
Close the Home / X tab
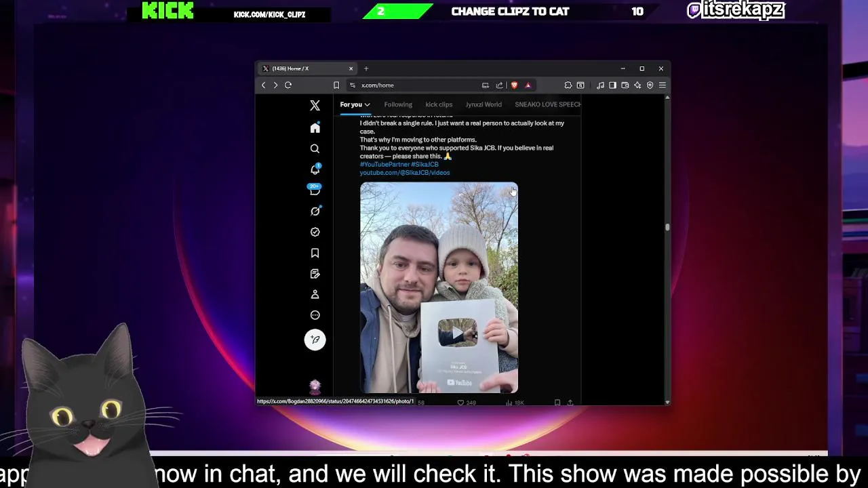click(x=351, y=68)
